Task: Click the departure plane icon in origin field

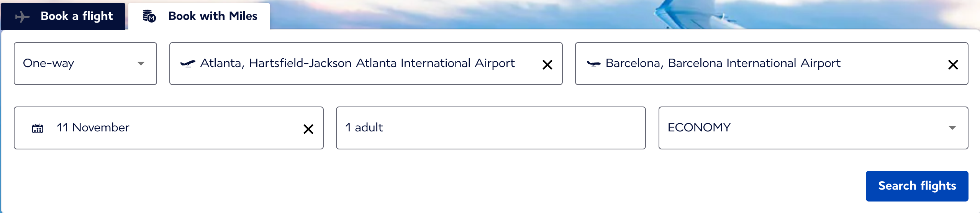Action: click(188, 64)
